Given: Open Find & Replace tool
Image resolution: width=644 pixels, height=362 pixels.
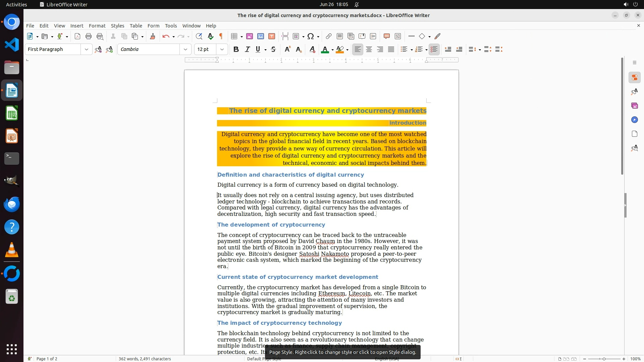Looking at the screenshot, I should coord(199,37).
